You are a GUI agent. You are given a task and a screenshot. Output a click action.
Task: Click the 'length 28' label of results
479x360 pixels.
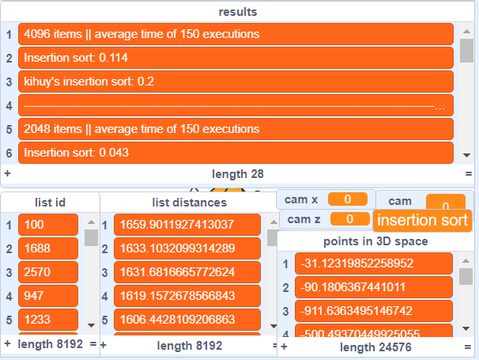pos(238,174)
